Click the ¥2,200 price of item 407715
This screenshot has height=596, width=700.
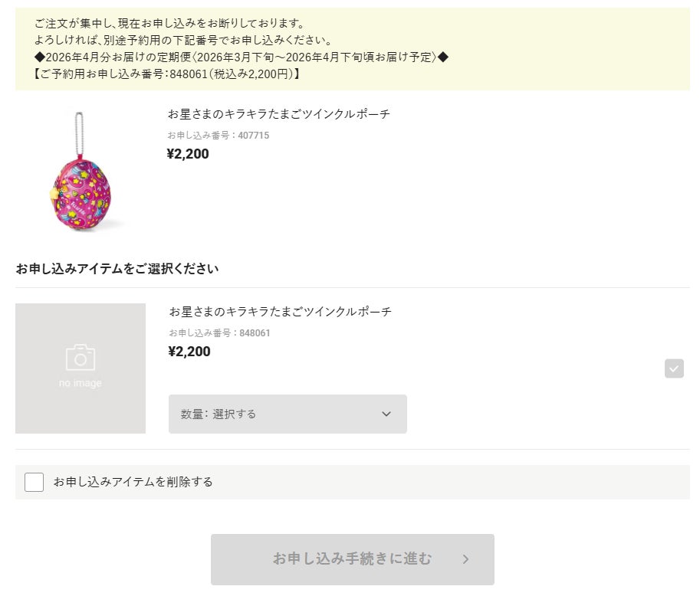(188, 154)
